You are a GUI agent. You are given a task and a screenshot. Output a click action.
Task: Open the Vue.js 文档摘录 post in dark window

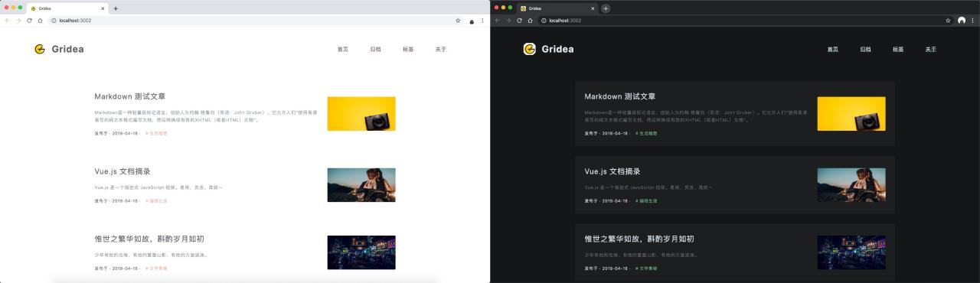point(612,171)
